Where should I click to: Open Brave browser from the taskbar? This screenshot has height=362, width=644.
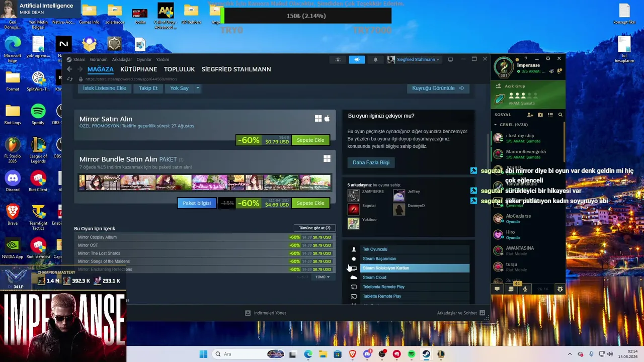click(353, 354)
